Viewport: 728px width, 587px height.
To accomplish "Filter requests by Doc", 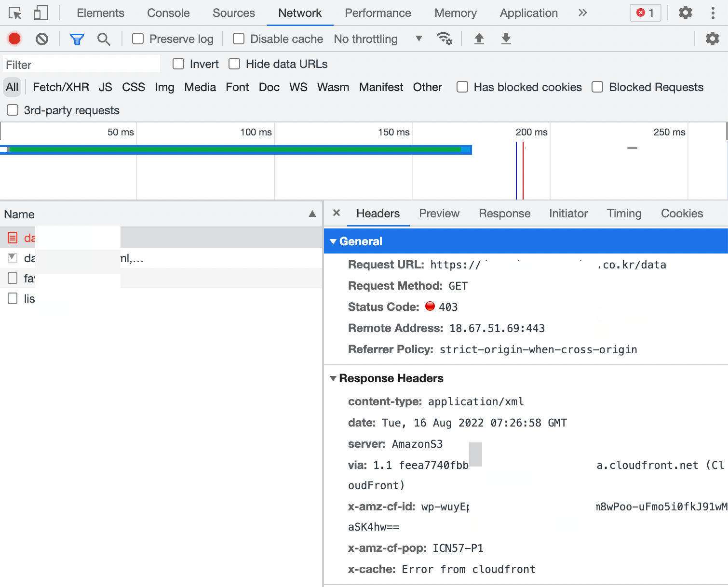I will click(269, 87).
